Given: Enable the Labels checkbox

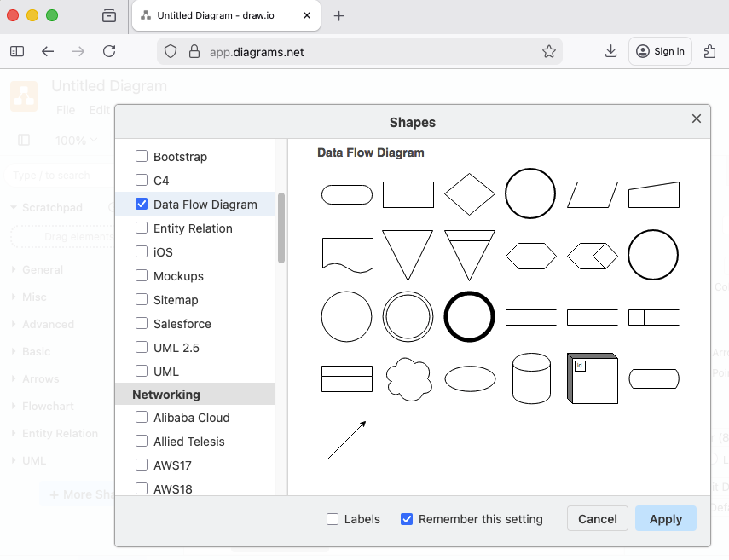Looking at the screenshot, I should click(333, 519).
